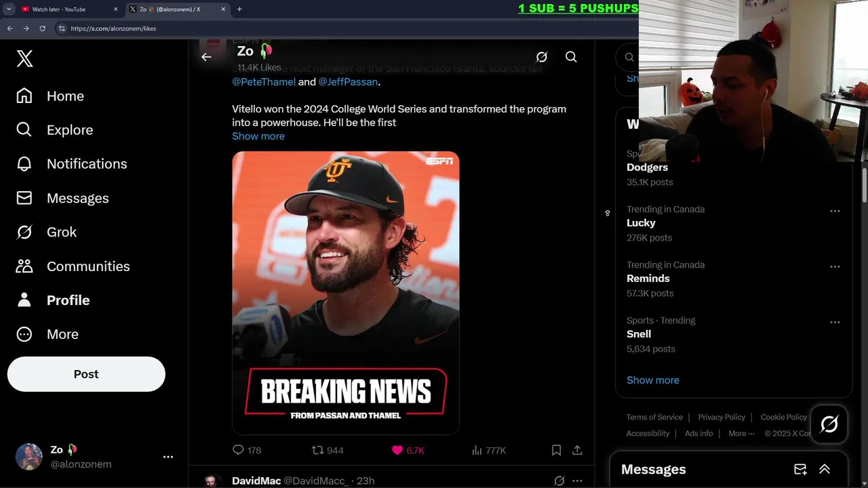Open the floating Grok button
The height and width of the screenshot is (488, 868).
[x=829, y=424]
